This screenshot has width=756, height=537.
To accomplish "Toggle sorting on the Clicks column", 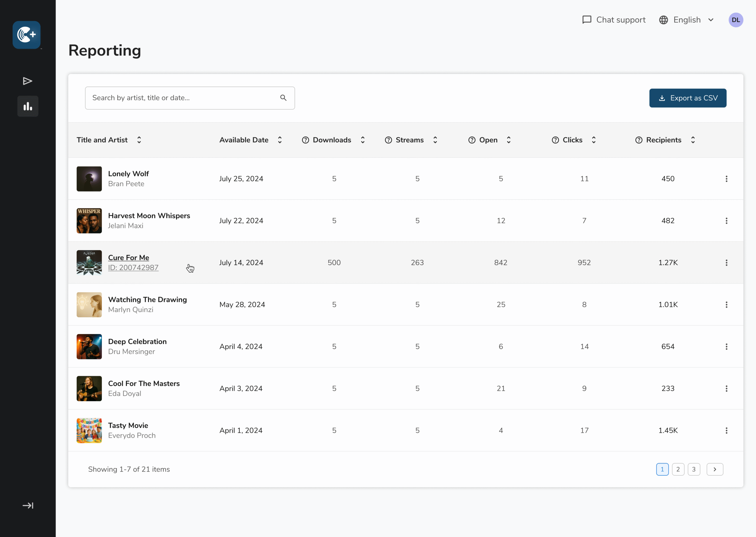I will 594,140.
